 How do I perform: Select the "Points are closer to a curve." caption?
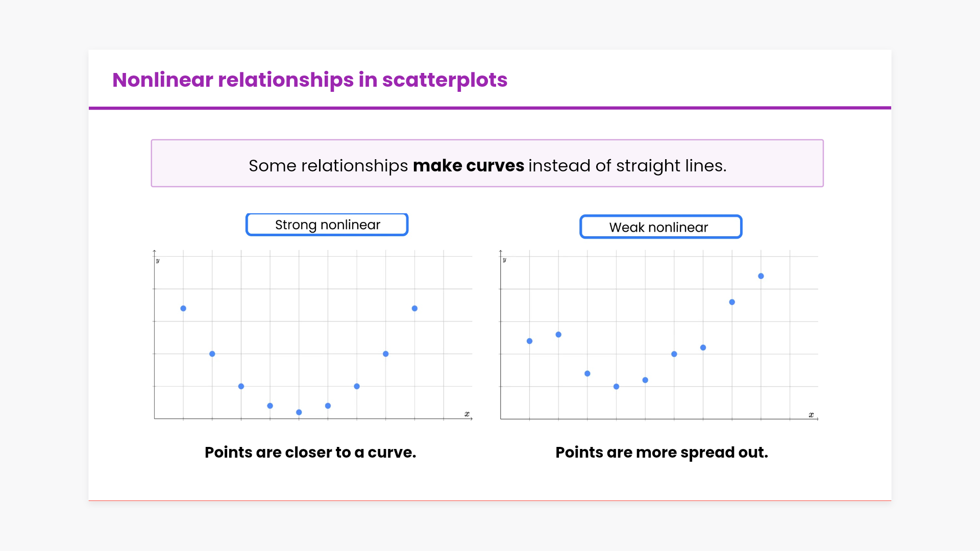[310, 453]
